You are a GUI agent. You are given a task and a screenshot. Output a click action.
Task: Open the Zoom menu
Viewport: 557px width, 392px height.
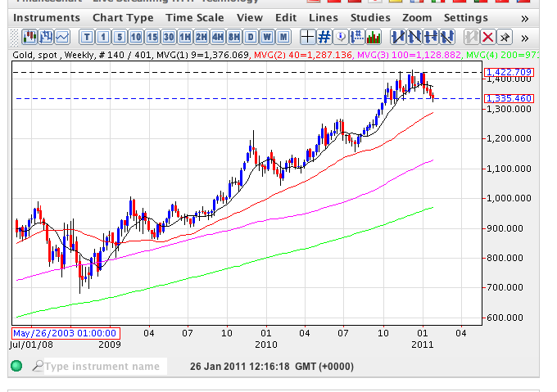(417, 18)
